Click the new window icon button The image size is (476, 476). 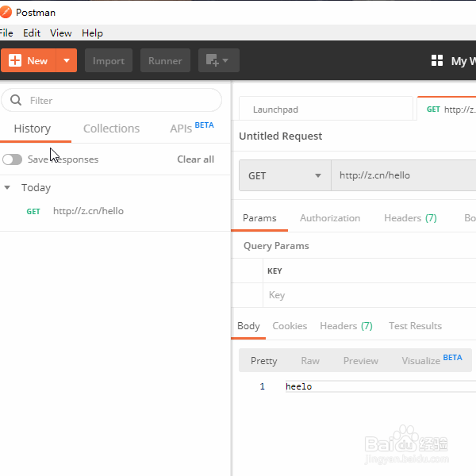pos(219,60)
